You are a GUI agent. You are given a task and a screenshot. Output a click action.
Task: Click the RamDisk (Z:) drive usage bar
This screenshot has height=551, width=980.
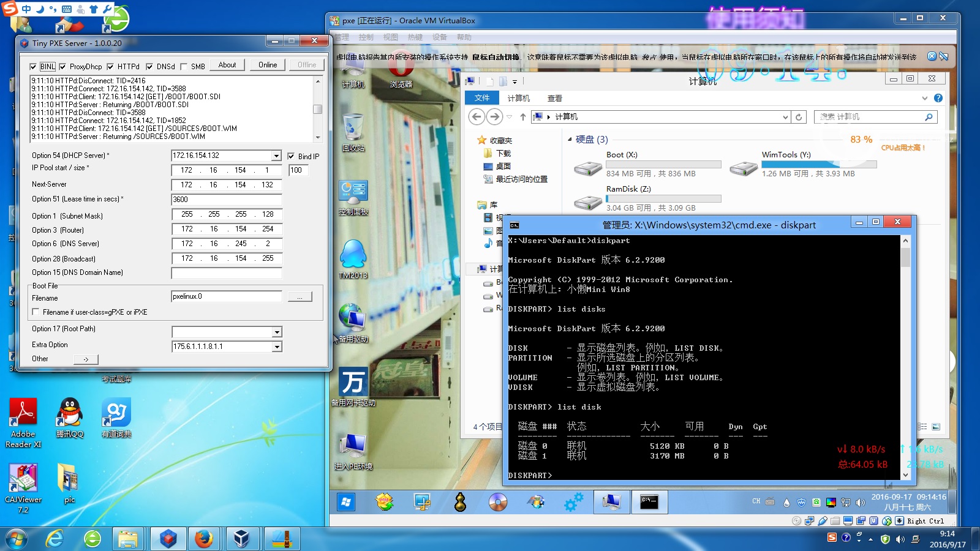663,198
